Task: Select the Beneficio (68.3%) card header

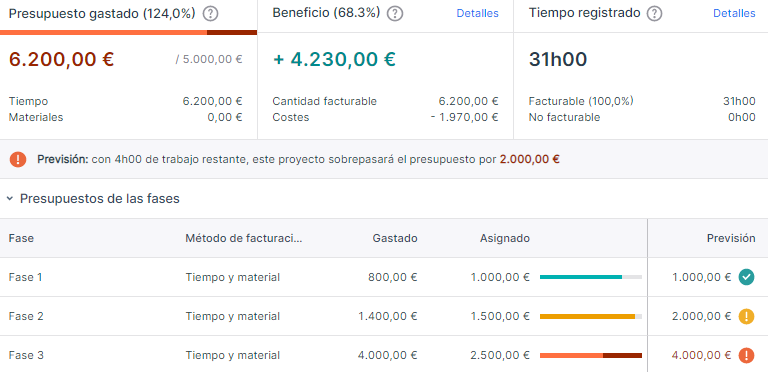Action: coord(326,14)
